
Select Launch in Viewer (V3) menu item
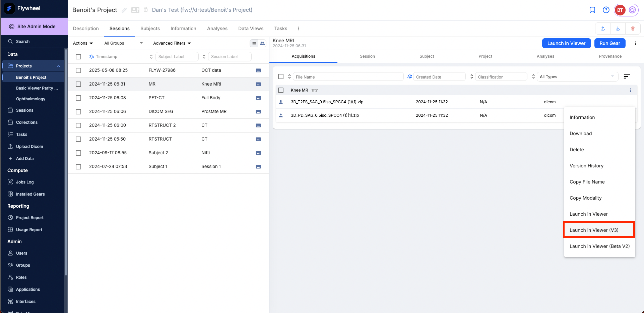pos(599,230)
